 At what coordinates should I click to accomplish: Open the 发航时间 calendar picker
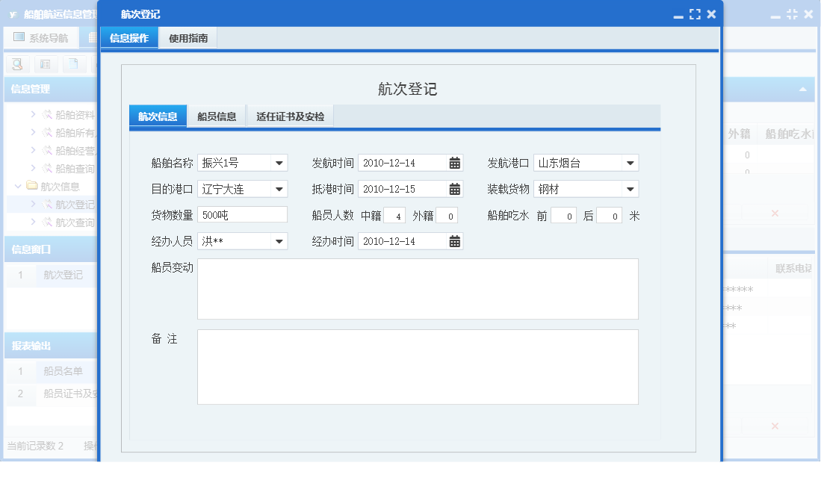point(454,162)
